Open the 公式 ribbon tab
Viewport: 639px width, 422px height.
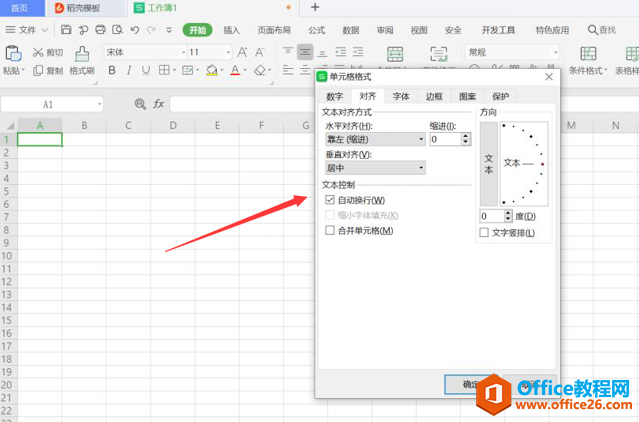point(317,30)
